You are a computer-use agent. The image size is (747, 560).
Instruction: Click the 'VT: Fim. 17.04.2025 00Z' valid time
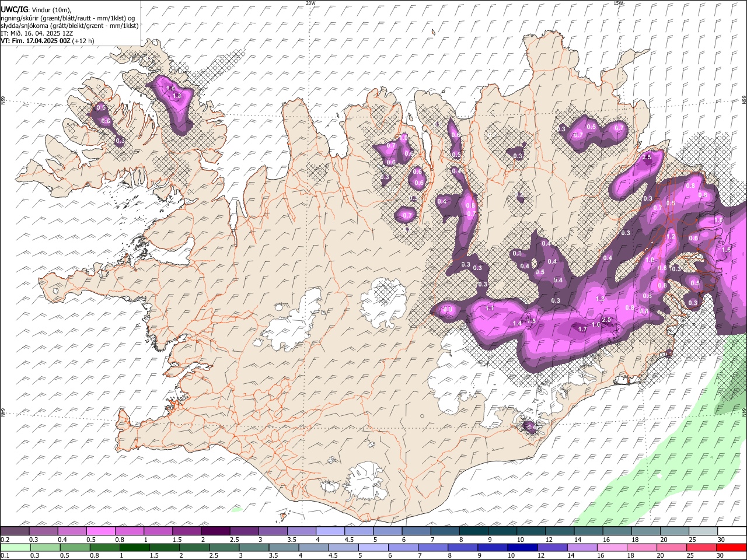(x=36, y=41)
